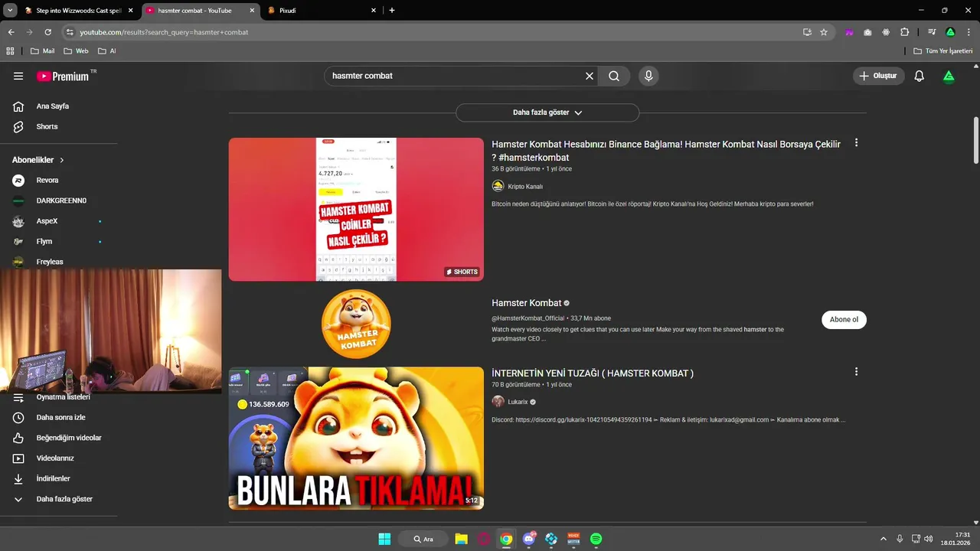The width and height of the screenshot is (980, 551).
Task: Open Daha sonra izle watch later list
Action: click(60, 417)
